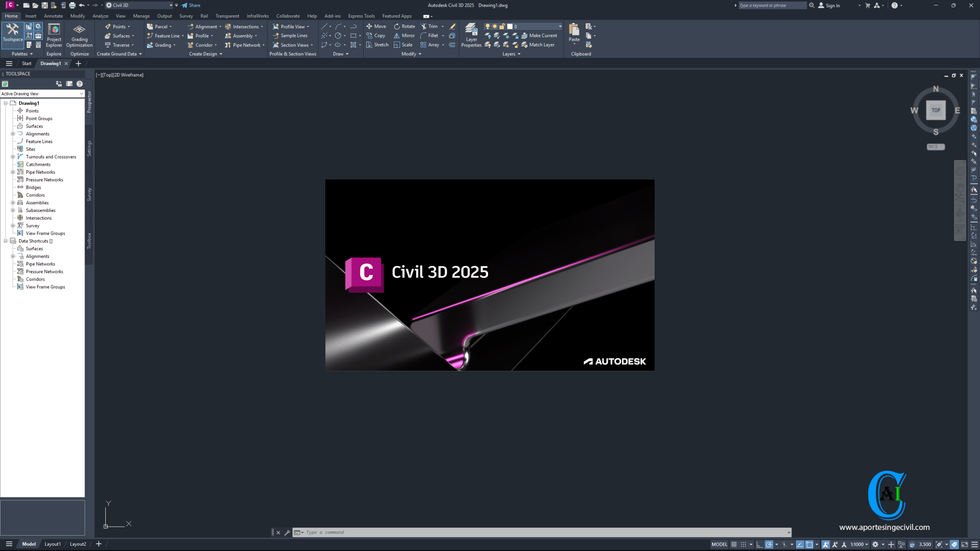The image size is (980, 551).
Task: Expand the Alignments tree node
Action: coord(13,133)
